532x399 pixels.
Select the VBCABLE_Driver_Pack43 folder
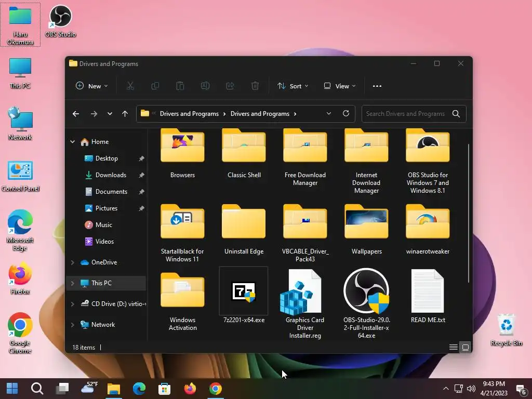305,233
